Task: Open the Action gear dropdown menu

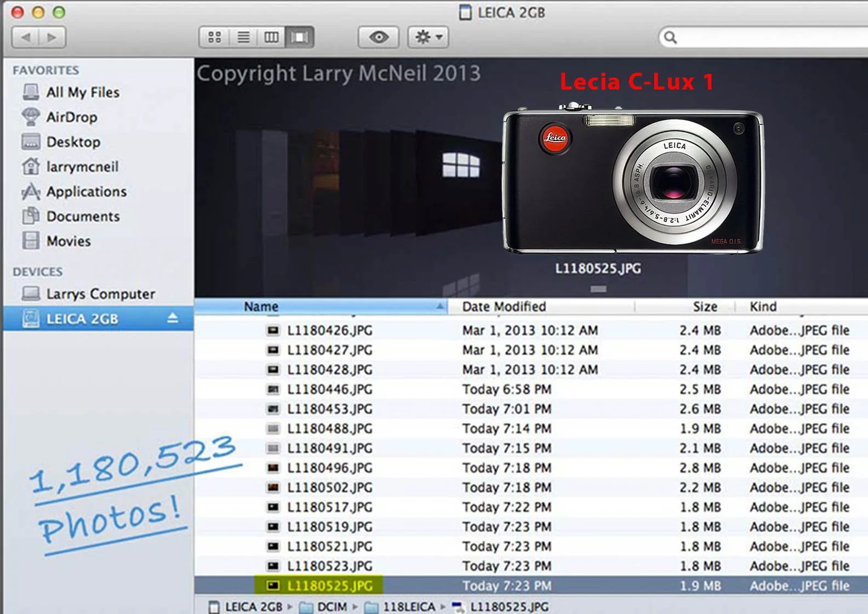Action: (x=429, y=37)
